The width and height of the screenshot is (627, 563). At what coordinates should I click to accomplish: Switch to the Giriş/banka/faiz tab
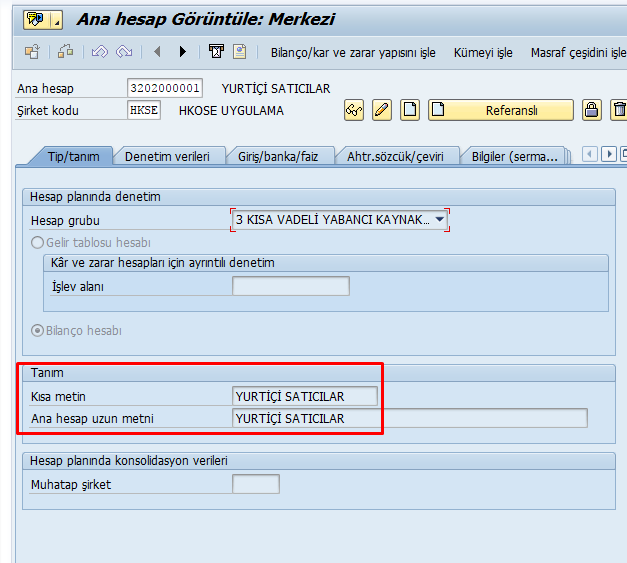pos(278,156)
